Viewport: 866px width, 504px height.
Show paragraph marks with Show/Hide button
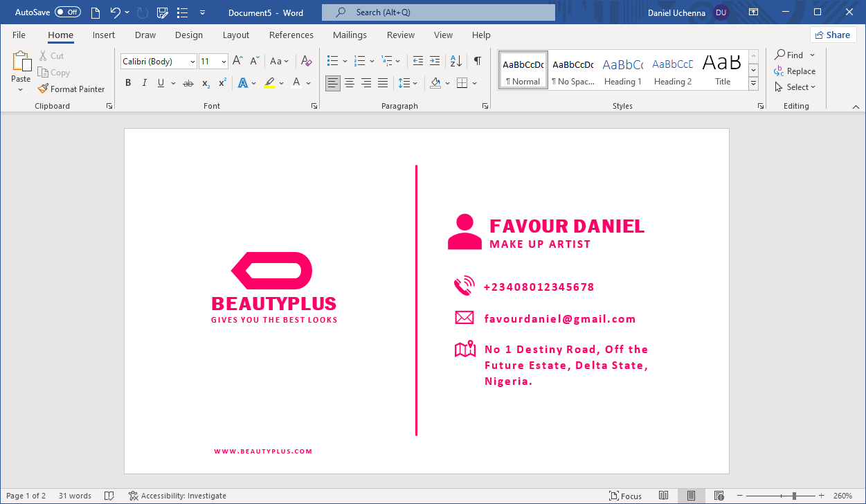477,61
